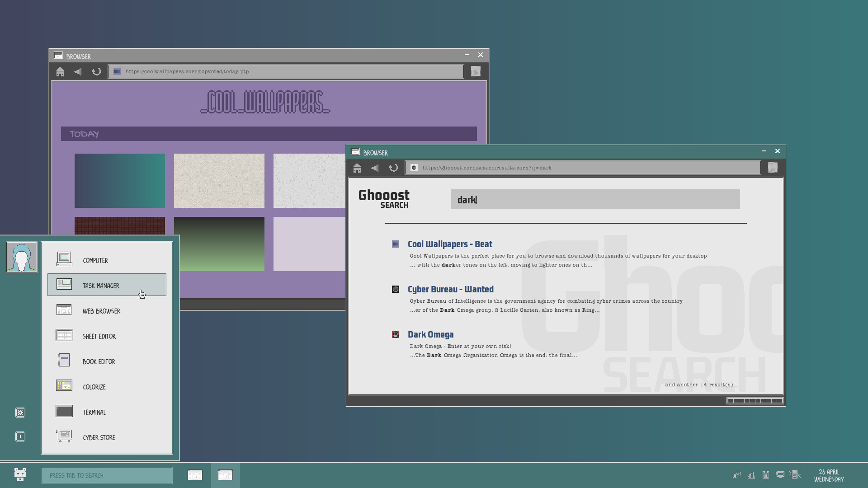Viewport: 868px width, 488px height.
Task: Select the teal gradient wallpaper thumbnail
Action: pyautogui.click(x=119, y=180)
